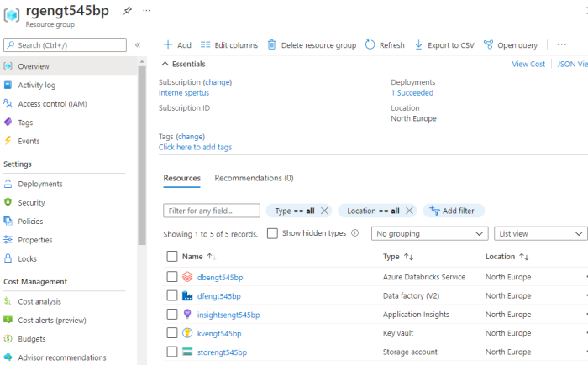Focus the Filter for any field box
588x365 pixels.
click(212, 211)
